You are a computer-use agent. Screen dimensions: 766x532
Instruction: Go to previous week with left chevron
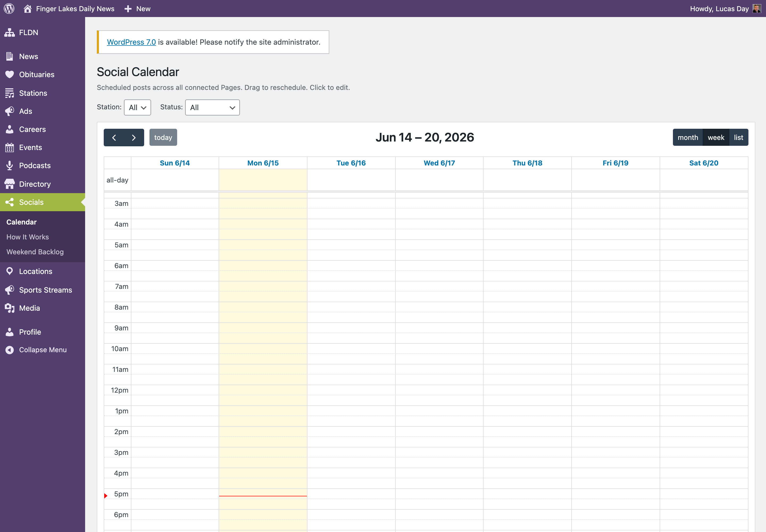pos(114,137)
